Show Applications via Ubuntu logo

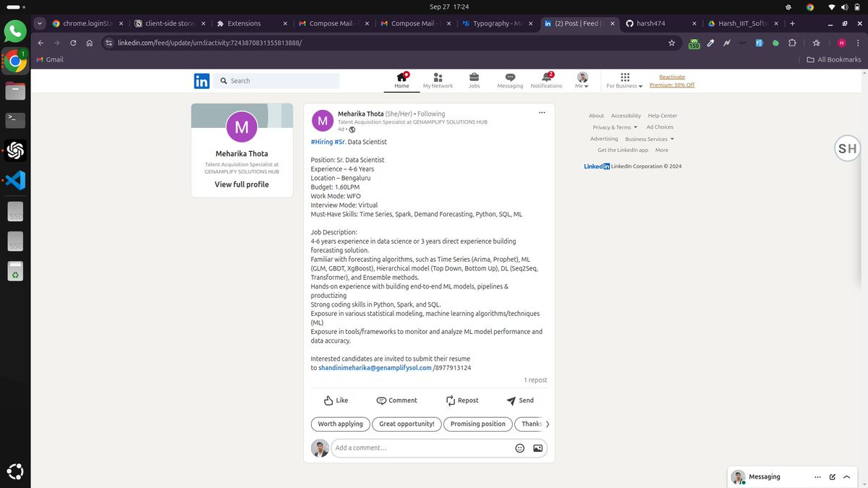click(x=14, y=472)
